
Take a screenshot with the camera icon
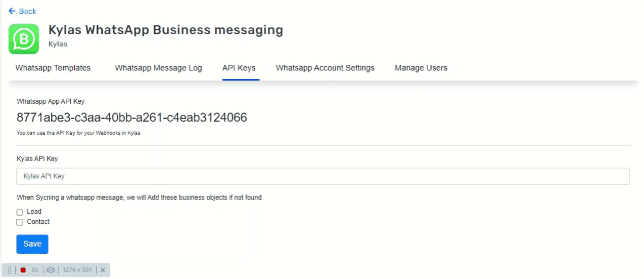(51, 270)
